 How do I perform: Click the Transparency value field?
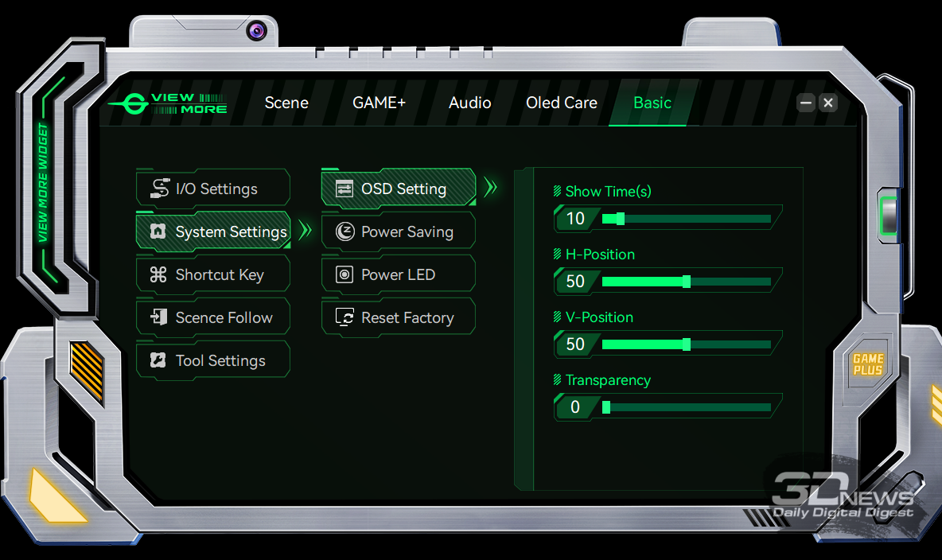click(575, 407)
